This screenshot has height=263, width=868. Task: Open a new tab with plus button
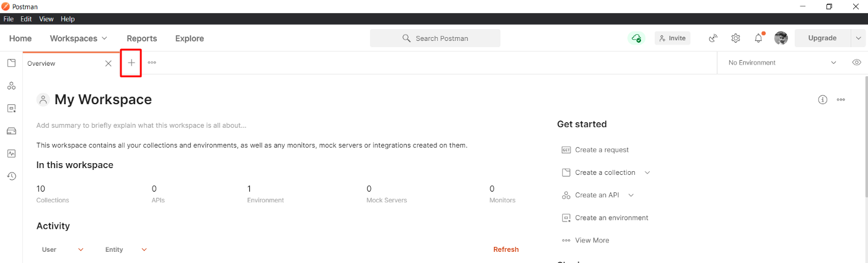point(131,63)
